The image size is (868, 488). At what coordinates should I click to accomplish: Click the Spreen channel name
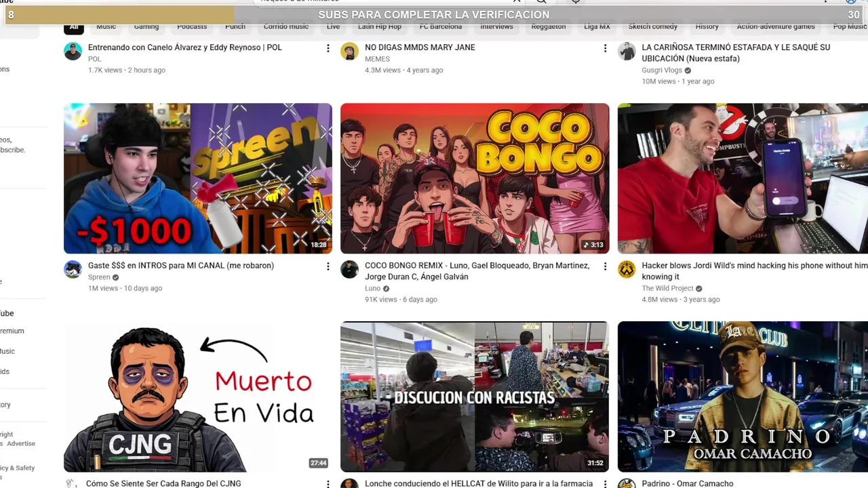click(99, 277)
